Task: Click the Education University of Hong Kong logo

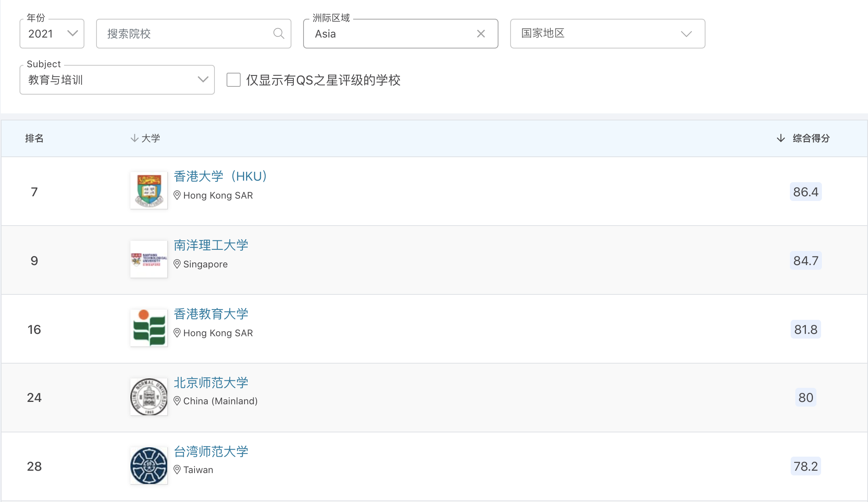Action: click(149, 328)
